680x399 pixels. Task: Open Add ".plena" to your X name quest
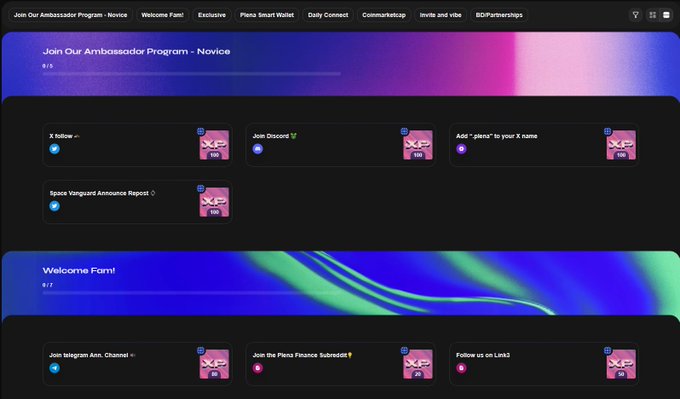[x=544, y=145]
